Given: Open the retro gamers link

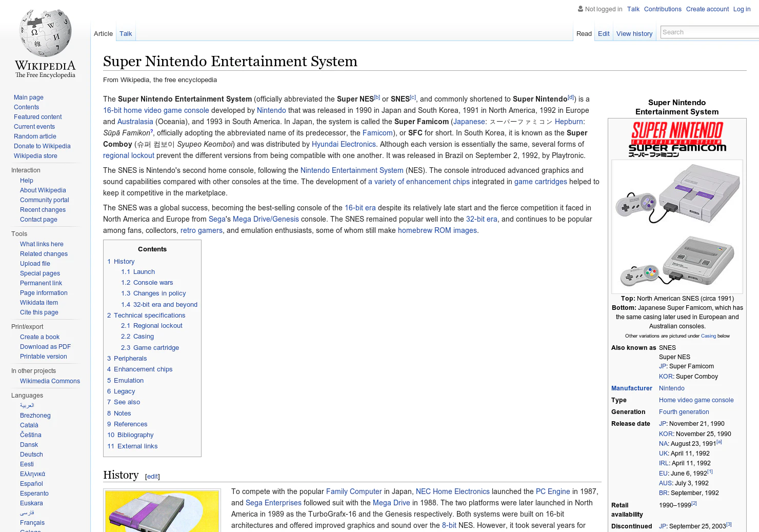Looking at the screenshot, I should [202, 230].
